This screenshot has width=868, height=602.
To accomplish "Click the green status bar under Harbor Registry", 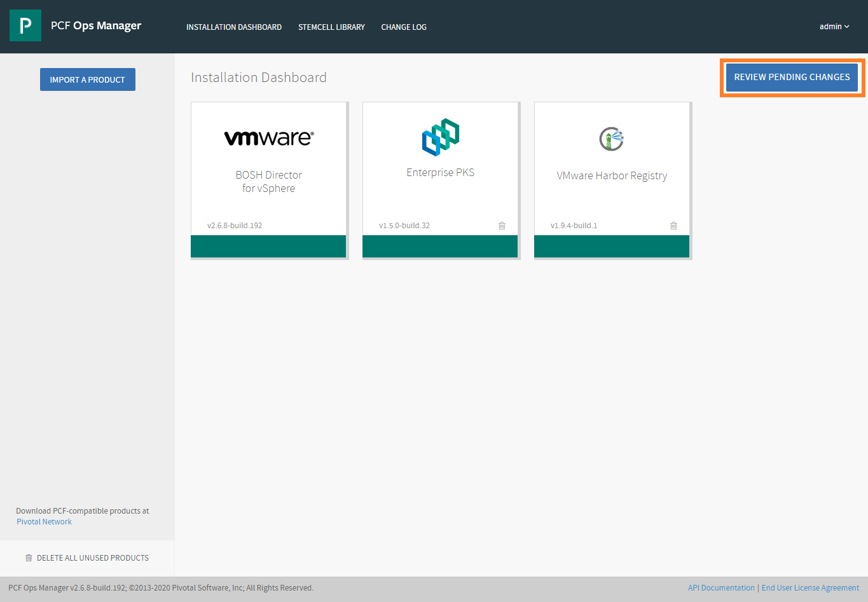I will [x=611, y=246].
